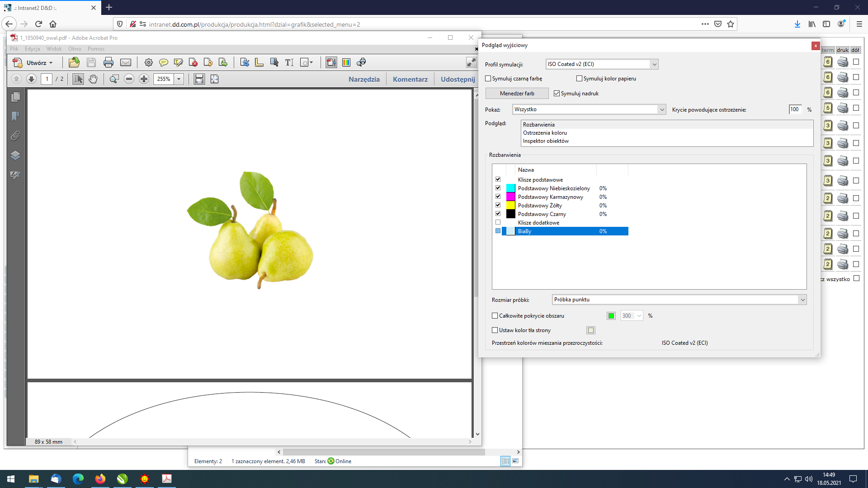Click the print icon in Acrobat toolbar
The width and height of the screenshot is (868, 488).
(108, 62)
